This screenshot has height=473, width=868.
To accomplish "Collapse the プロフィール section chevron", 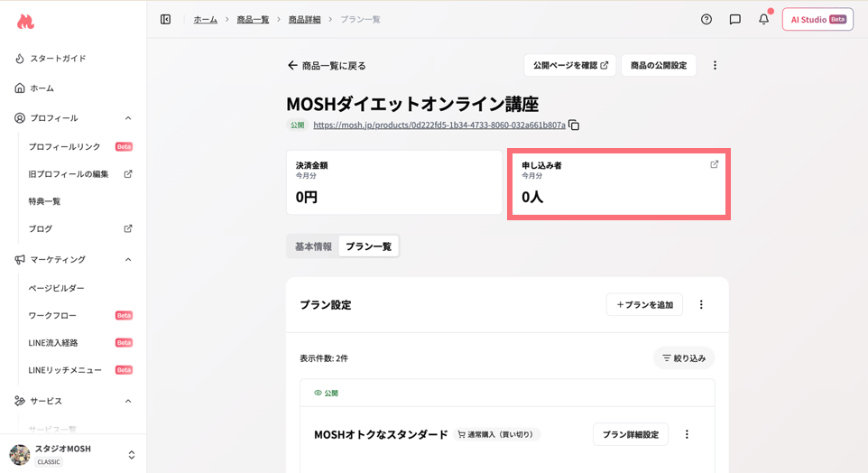I will point(128,118).
